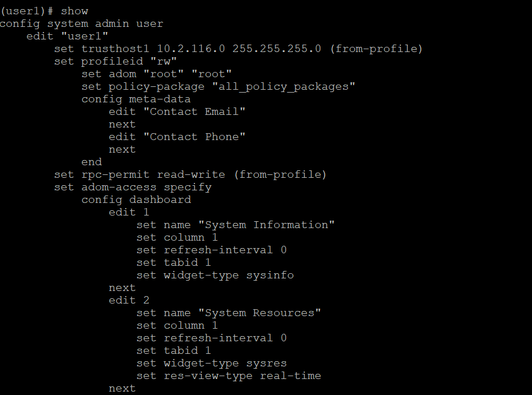Click the 'widget-type sysinfo' setting
Viewport: 532px width, 395px height.
pyautogui.click(x=228, y=275)
